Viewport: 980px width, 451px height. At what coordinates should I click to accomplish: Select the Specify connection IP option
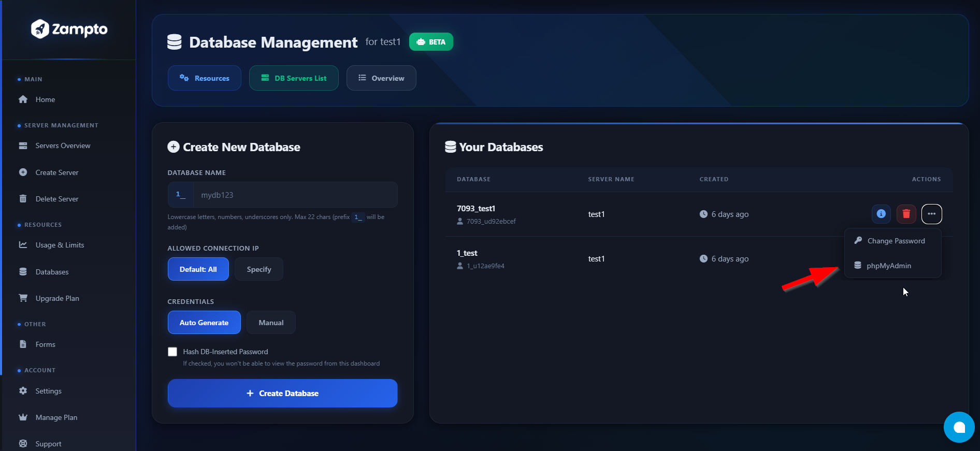[258, 269]
